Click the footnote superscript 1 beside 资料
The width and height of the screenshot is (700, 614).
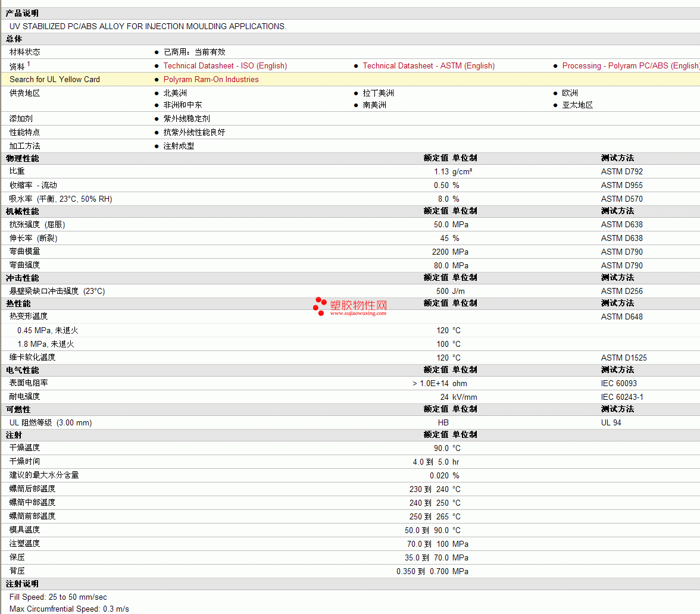[29, 64]
